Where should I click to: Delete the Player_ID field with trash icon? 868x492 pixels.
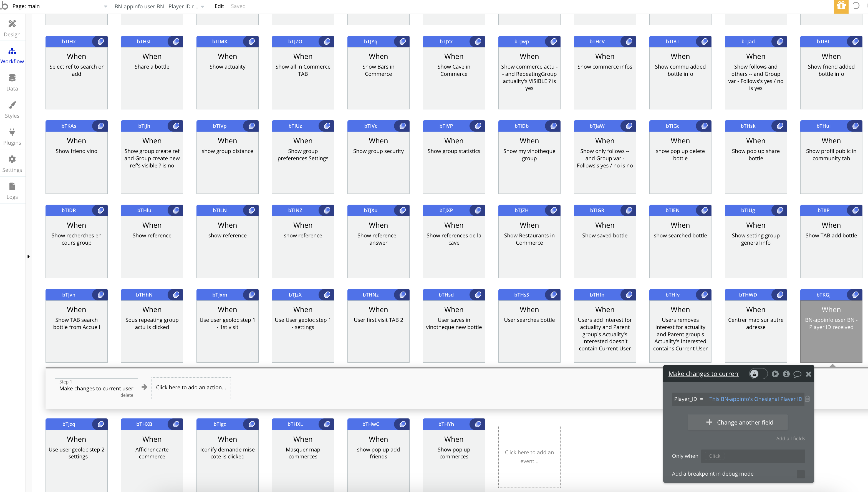pos(808,399)
